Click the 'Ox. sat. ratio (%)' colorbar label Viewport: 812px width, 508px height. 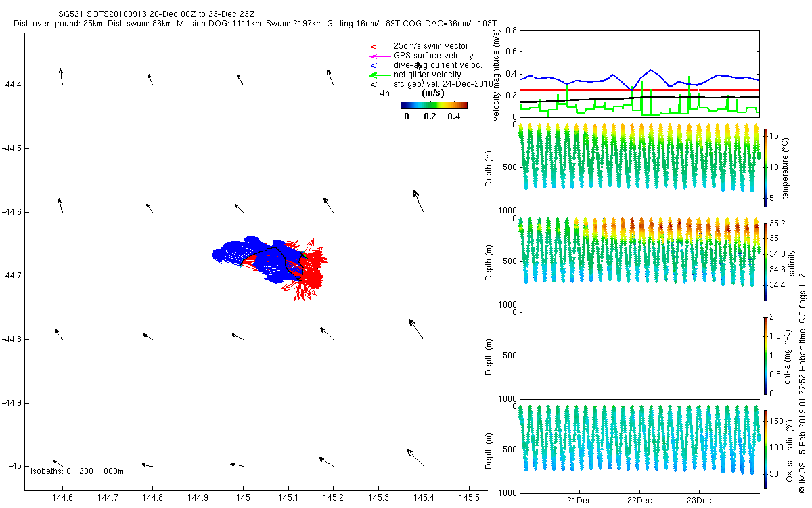pos(790,449)
